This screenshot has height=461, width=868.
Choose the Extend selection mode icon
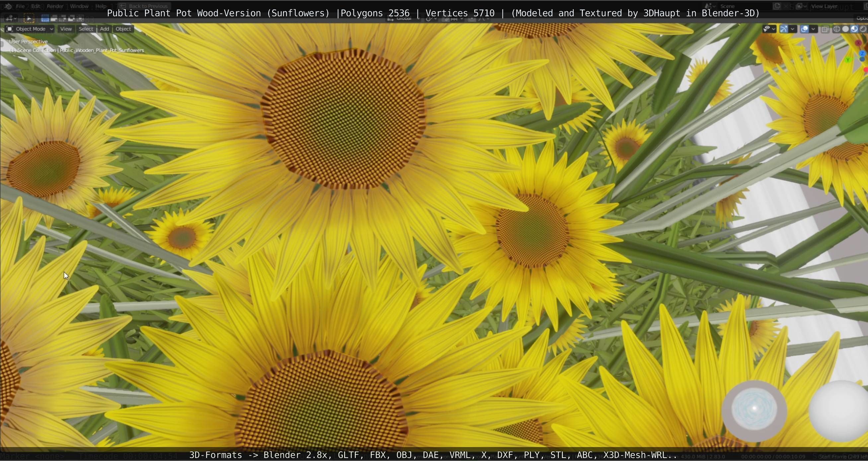(x=54, y=19)
